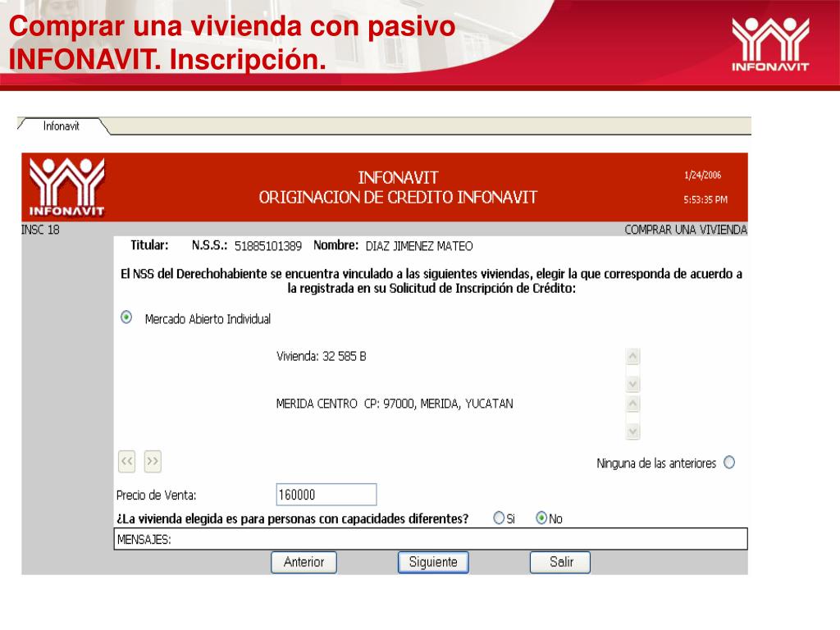Click the MENSAJES message box
840x630 pixels.
click(431, 539)
